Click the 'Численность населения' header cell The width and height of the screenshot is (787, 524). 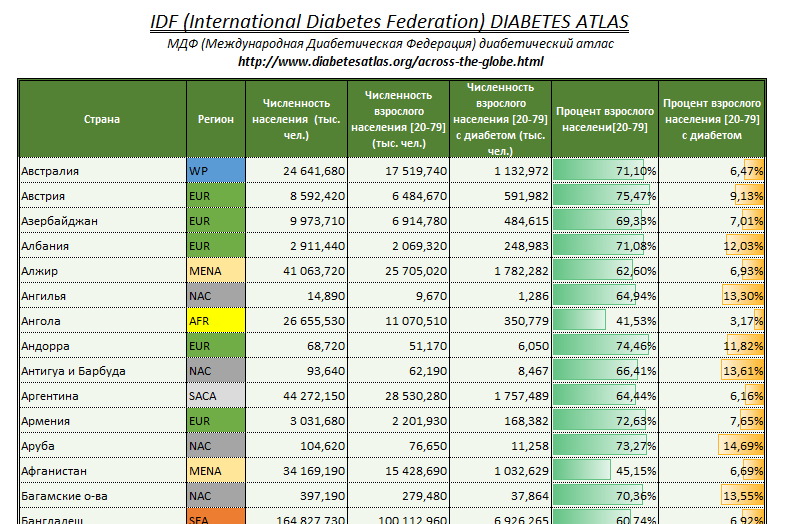(x=295, y=119)
